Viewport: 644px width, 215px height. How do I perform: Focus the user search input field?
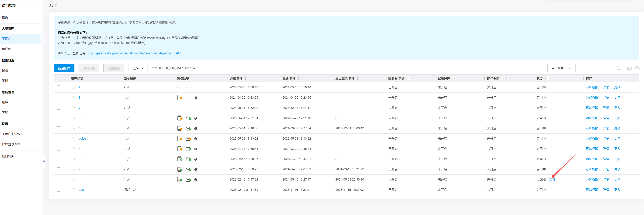(x=595, y=68)
